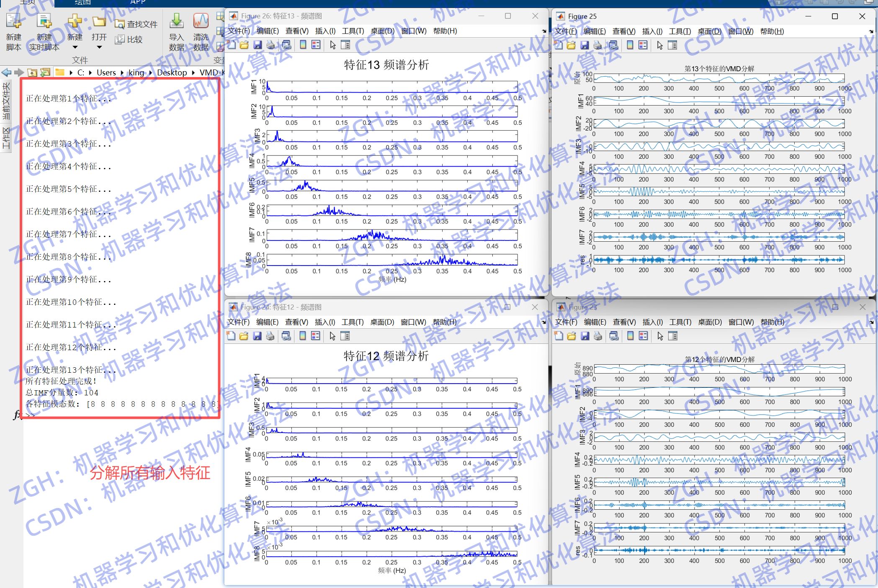Click New Figure icon in Figure 25 toolbar
This screenshot has height=588, width=878.
(x=559, y=45)
